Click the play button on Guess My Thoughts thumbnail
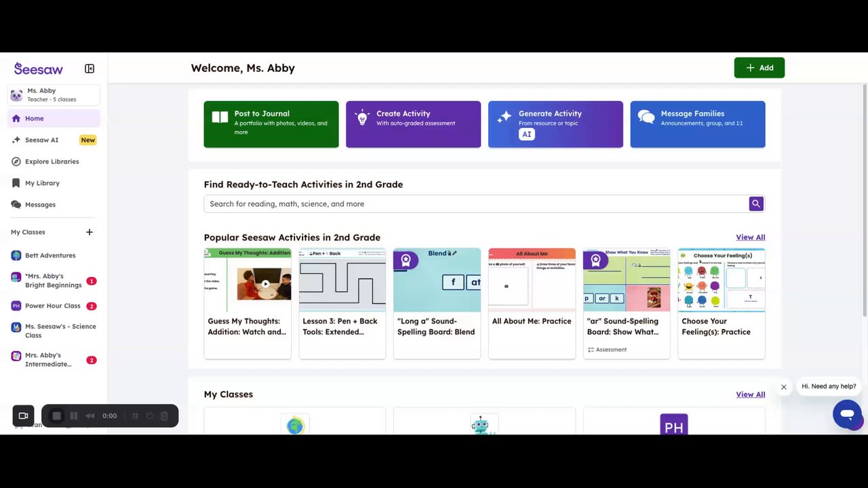This screenshot has width=868, height=488. pos(265,285)
